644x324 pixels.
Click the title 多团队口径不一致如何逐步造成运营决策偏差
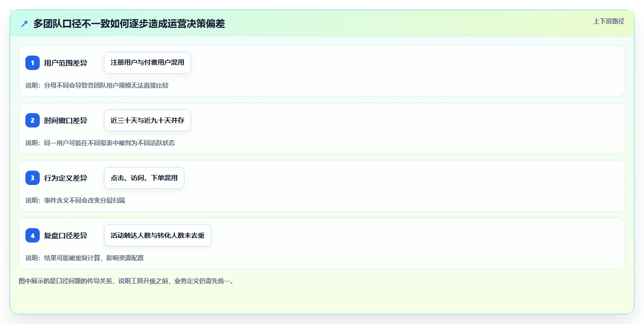click(x=129, y=23)
